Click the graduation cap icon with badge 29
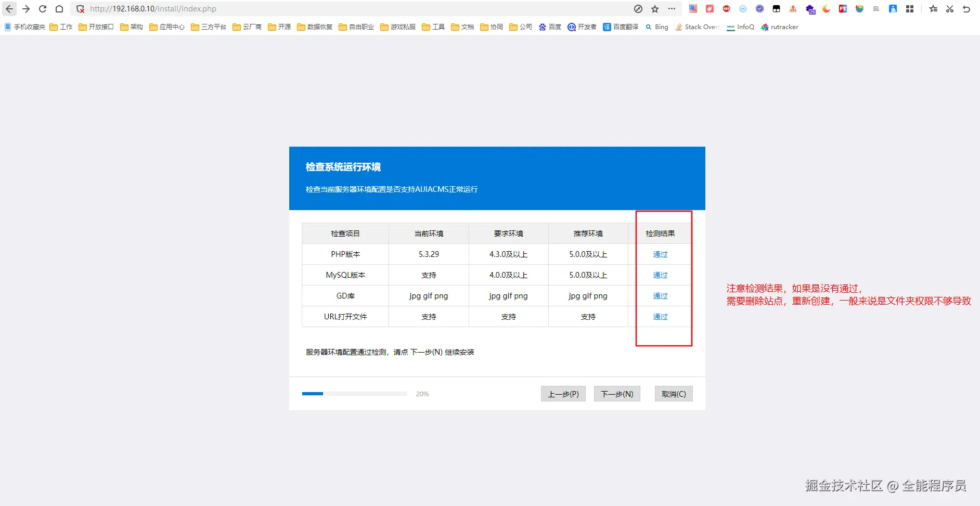Viewport: 980px width, 506px height. coord(810,9)
